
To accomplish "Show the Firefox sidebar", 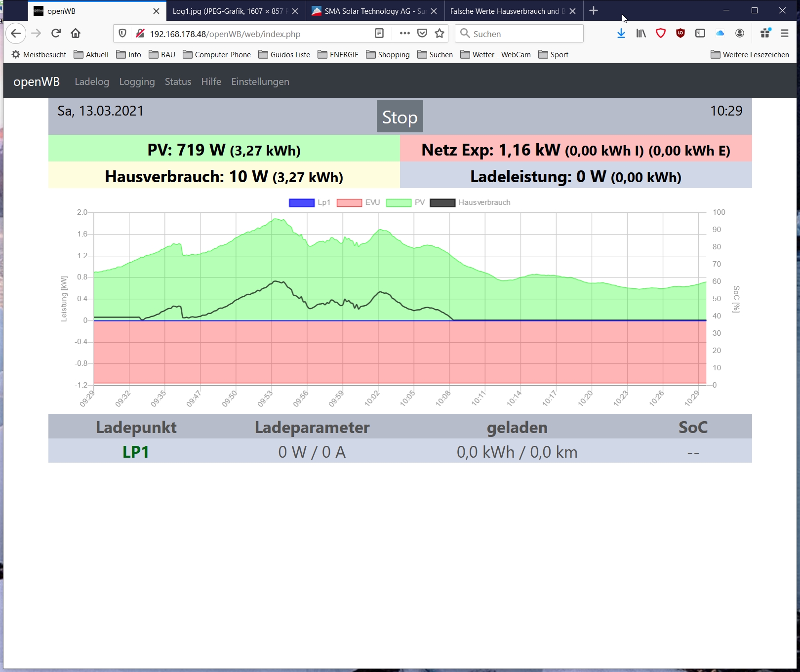I will click(700, 34).
